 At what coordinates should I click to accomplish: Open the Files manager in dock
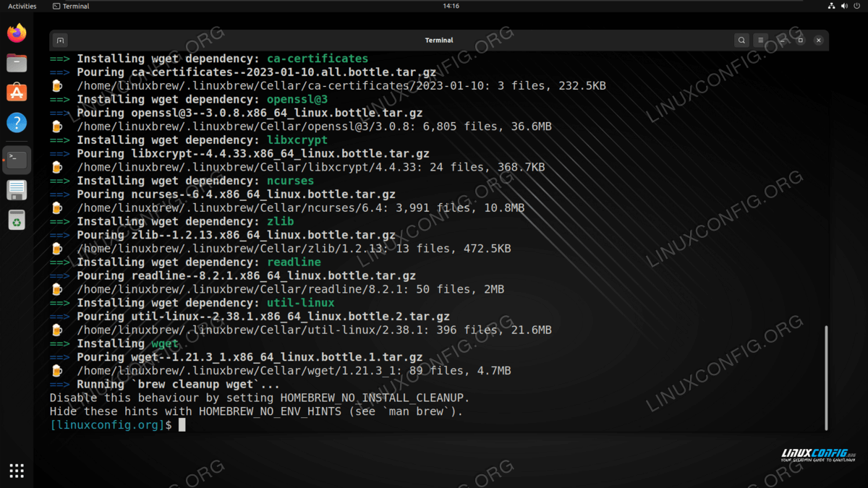[17, 63]
